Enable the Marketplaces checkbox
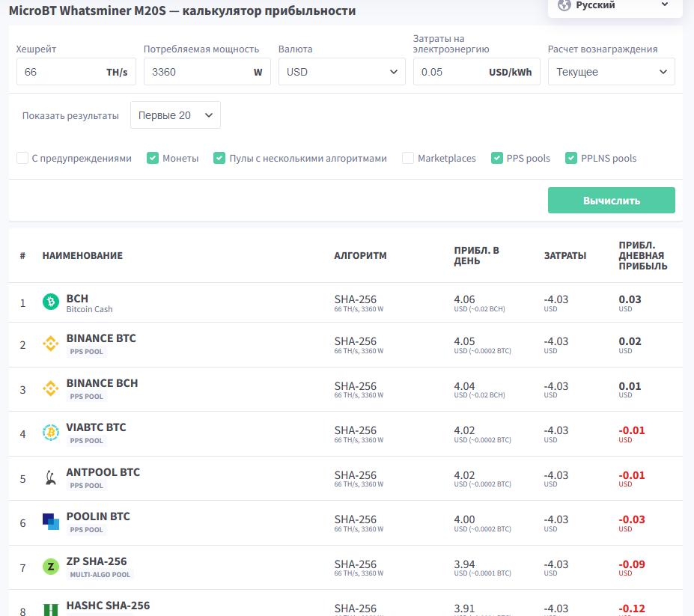Image resolution: width=694 pixels, height=616 pixels. [407, 158]
